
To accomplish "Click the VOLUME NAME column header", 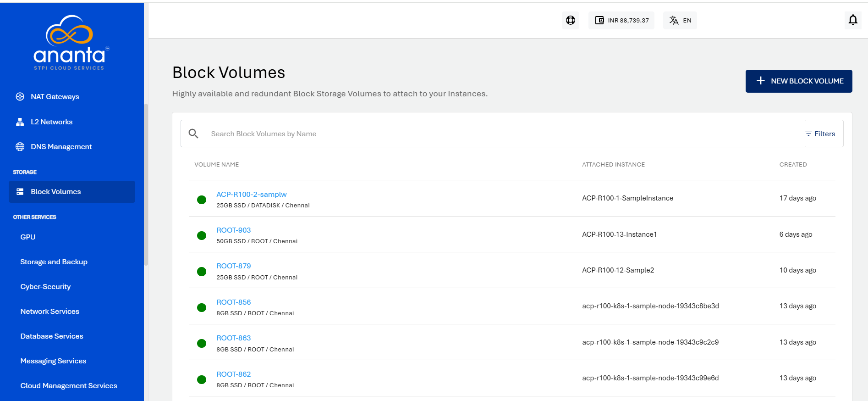I will (x=216, y=164).
